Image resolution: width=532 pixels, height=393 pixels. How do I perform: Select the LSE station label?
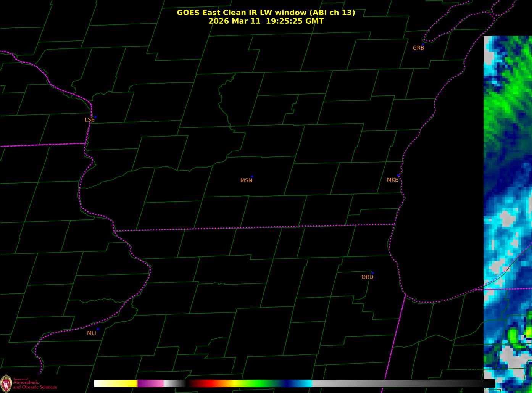(89, 120)
